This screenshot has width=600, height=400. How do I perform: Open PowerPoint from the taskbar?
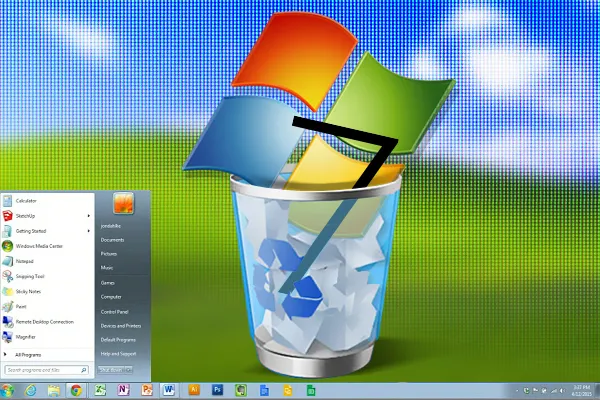click(x=147, y=390)
